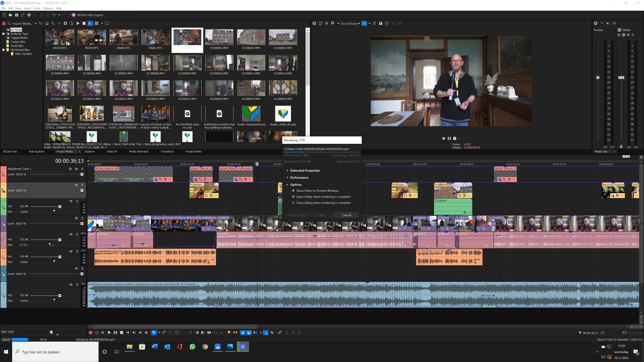Open the Color Grading panel icon
The width and height of the screenshot is (644, 362).
click(x=279, y=333)
